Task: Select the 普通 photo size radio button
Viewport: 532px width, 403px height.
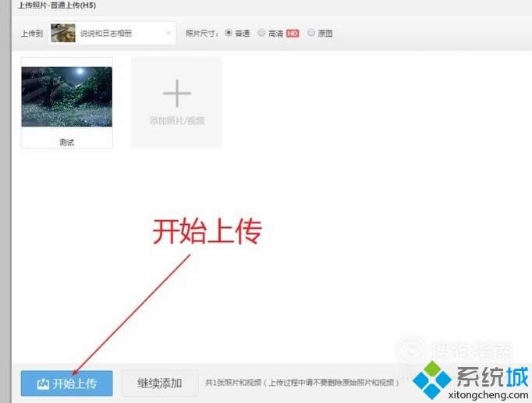Action: tap(229, 33)
